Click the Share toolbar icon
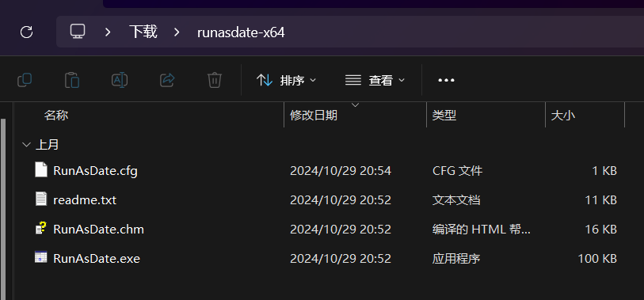The width and height of the screenshot is (644, 300). [x=167, y=80]
